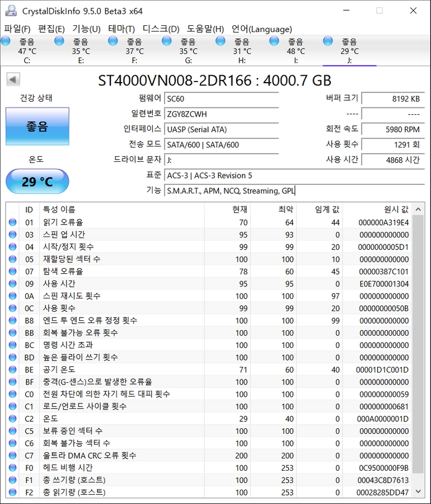Click status dot for 07 탐색 오류율

tap(13, 272)
